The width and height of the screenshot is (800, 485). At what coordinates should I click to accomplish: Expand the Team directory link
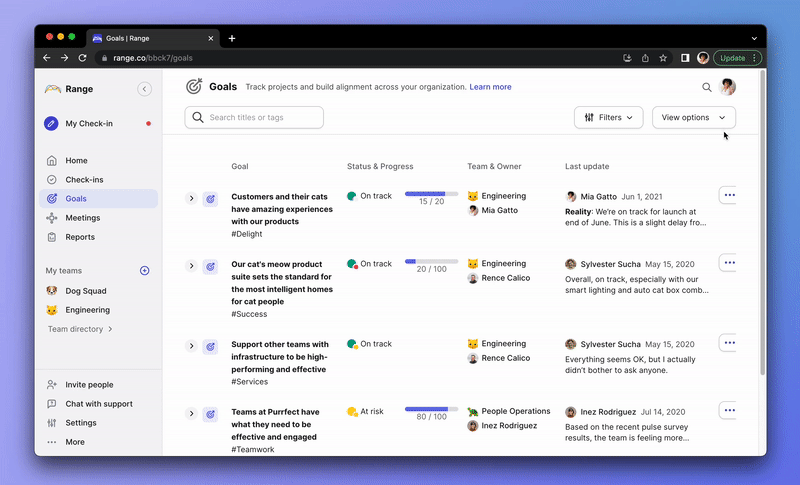(80, 329)
